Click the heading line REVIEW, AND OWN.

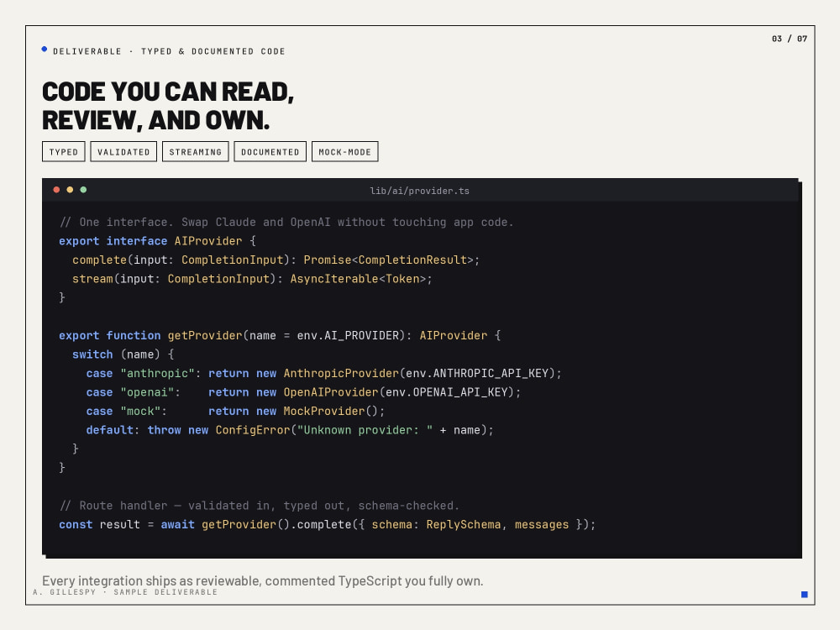pyautogui.click(x=156, y=120)
